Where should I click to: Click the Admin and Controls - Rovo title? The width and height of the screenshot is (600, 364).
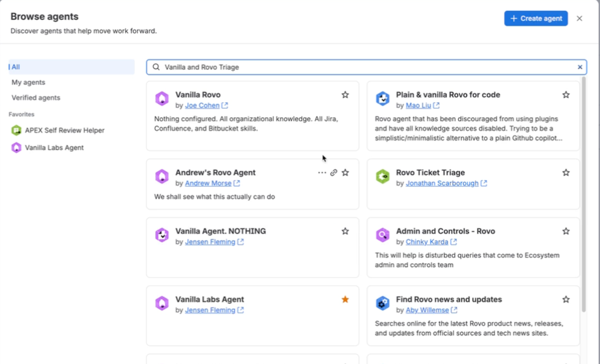[x=446, y=231]
